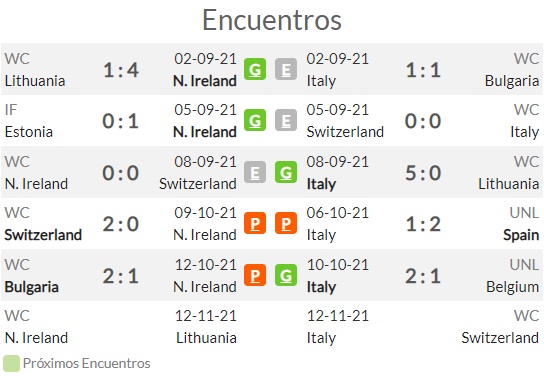544x376 pixels.
Task: Click green G badge for Lithuania vs N. Ireland
Action: pyautogui.click(x=255, y=69)
